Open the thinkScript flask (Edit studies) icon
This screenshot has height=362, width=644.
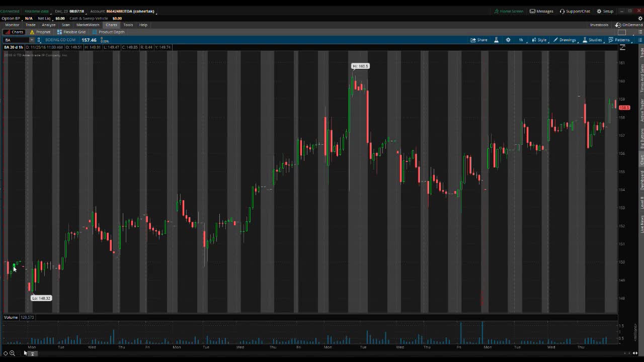coord(496,40)
